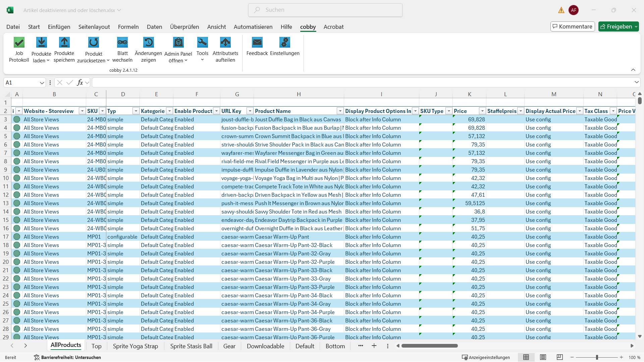Click the Suchen search field
The image size is (644, 362).
coord(325,10)
